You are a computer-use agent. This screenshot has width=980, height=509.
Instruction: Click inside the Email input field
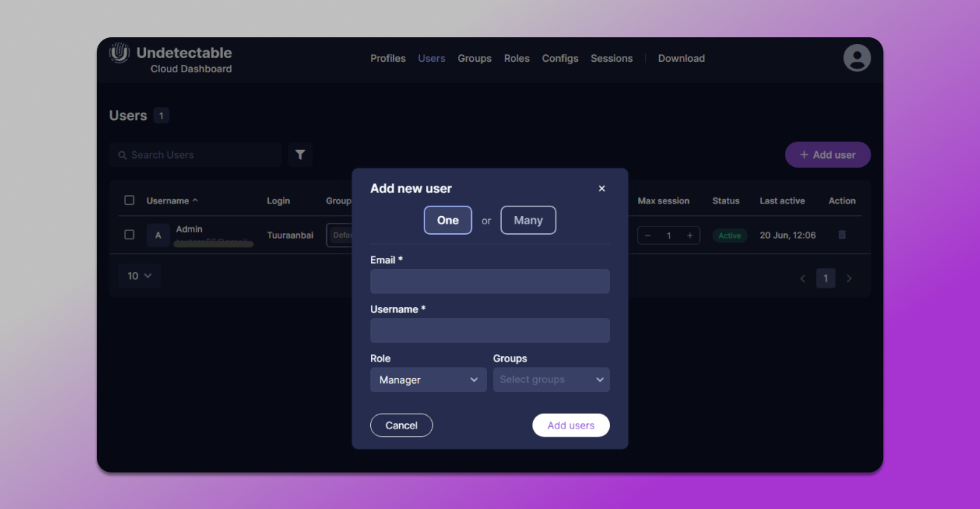(x=489, y=281)
